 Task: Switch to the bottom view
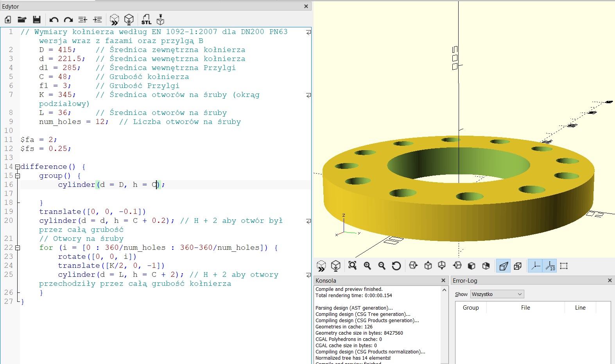pyautogui.click(x=442, y=266)
